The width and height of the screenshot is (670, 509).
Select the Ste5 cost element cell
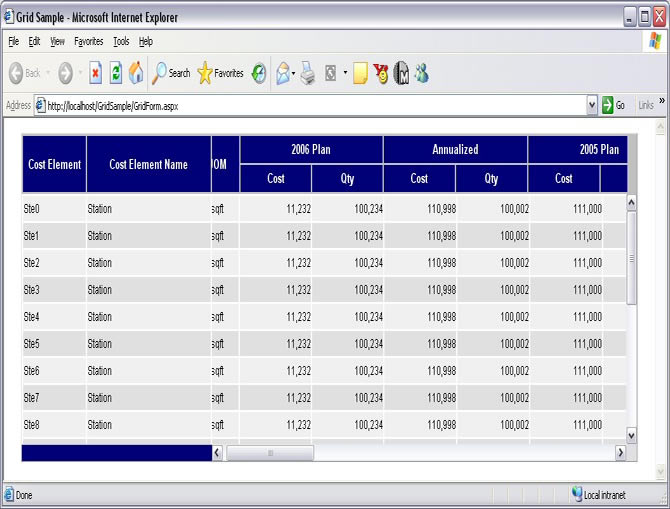point(54,344)
